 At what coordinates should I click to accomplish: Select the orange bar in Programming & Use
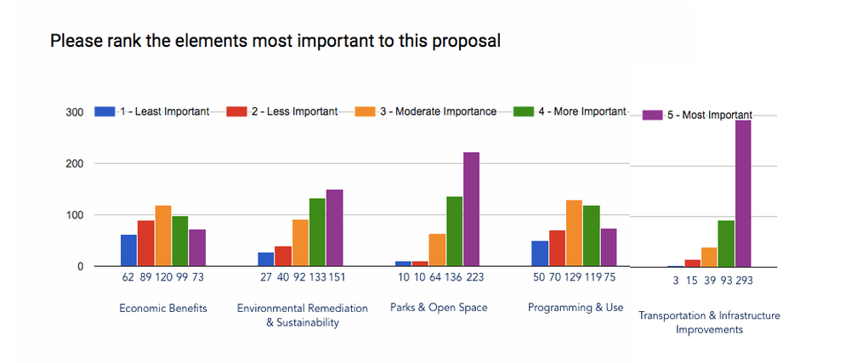(x=574, y=233)
